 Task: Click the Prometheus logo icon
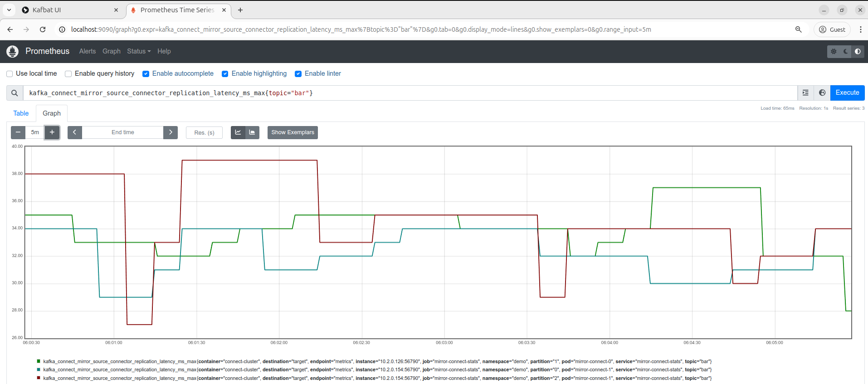pyautogui.click(x=13, y=51)
